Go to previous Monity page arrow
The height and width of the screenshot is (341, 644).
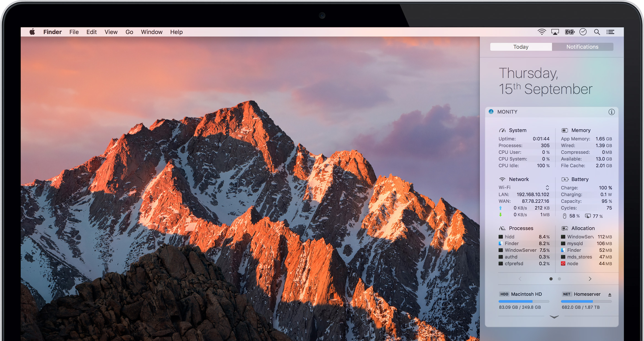click(x=520, y=279)
